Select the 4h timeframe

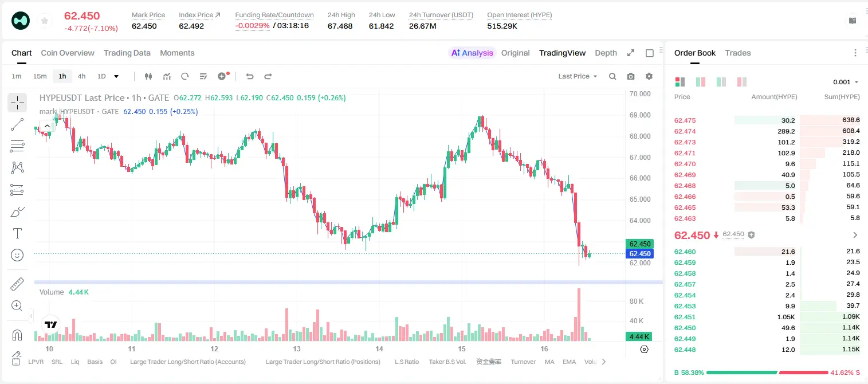(x=82, y=76)
